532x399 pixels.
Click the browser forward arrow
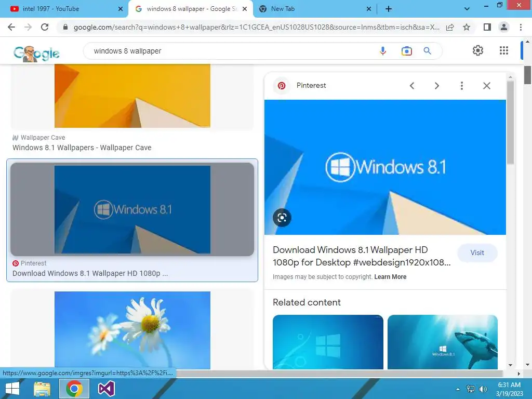(28, 27)
